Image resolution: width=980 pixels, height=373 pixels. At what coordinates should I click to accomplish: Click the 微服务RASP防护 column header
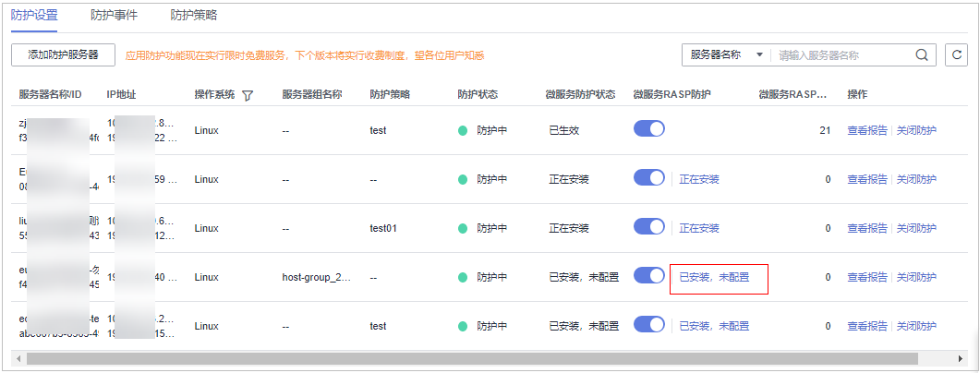click(x=679, y=95)
